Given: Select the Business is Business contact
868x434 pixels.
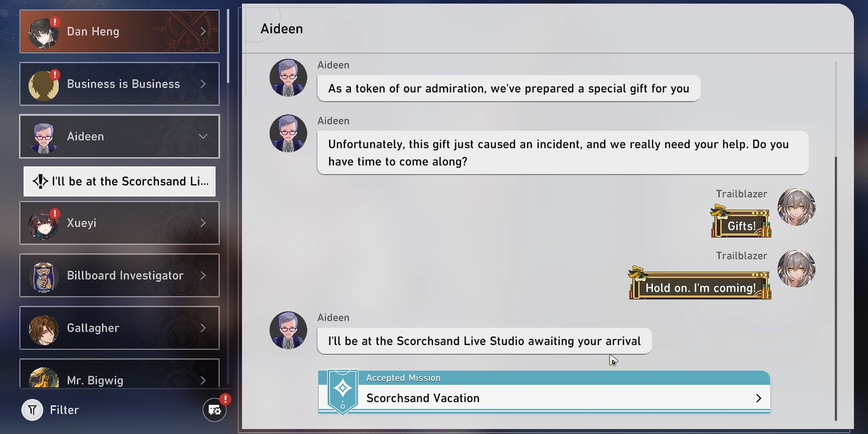Looking at the screenshot, I should (x=120, y=83).
